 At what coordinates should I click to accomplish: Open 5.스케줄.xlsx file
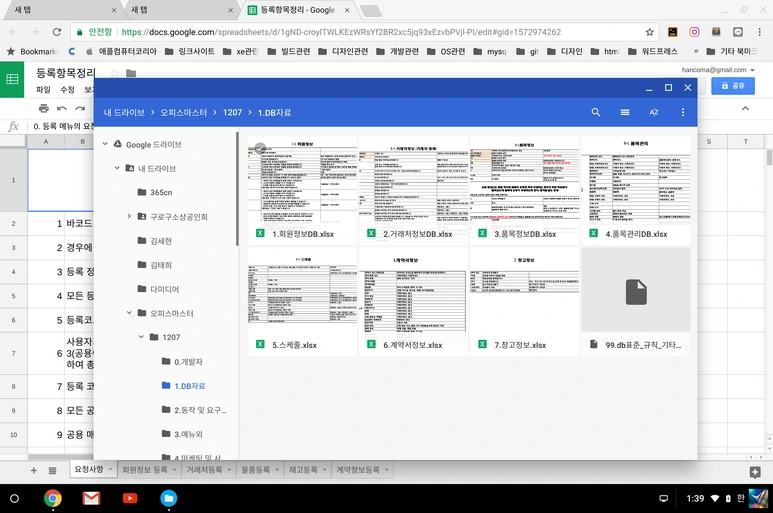click(x=302, y=302)
